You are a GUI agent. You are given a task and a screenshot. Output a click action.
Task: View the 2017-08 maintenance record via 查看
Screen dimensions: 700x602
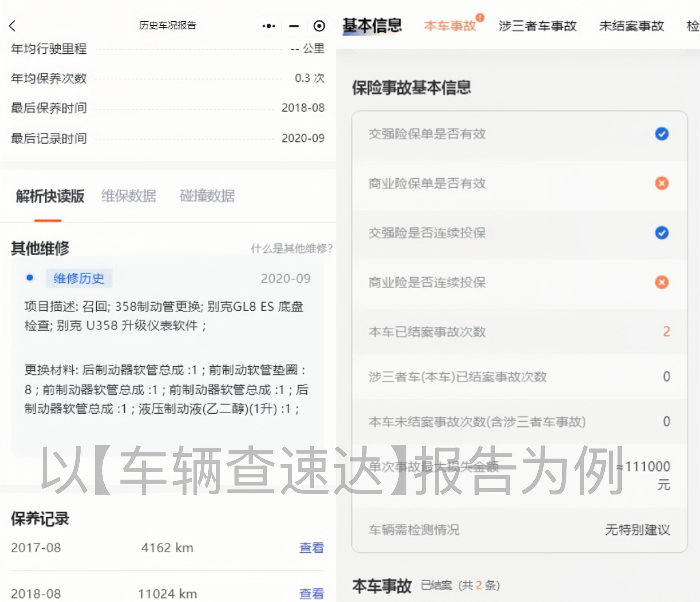click(311, 548)
